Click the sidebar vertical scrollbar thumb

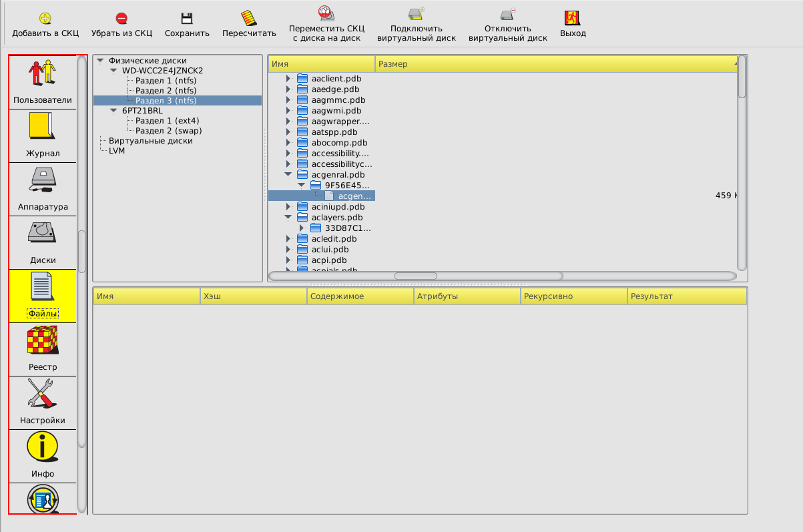coord(81,252)
